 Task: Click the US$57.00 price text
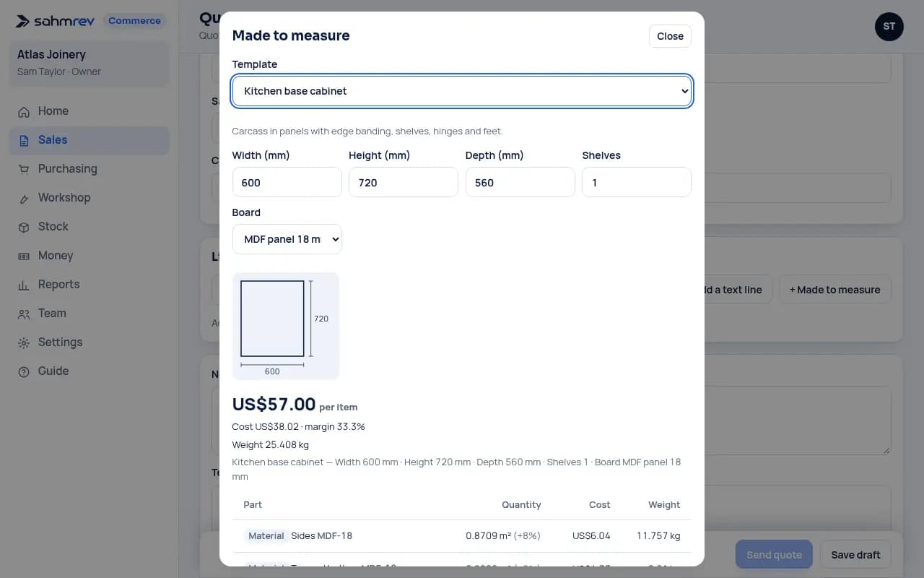(x=274, y=404)
